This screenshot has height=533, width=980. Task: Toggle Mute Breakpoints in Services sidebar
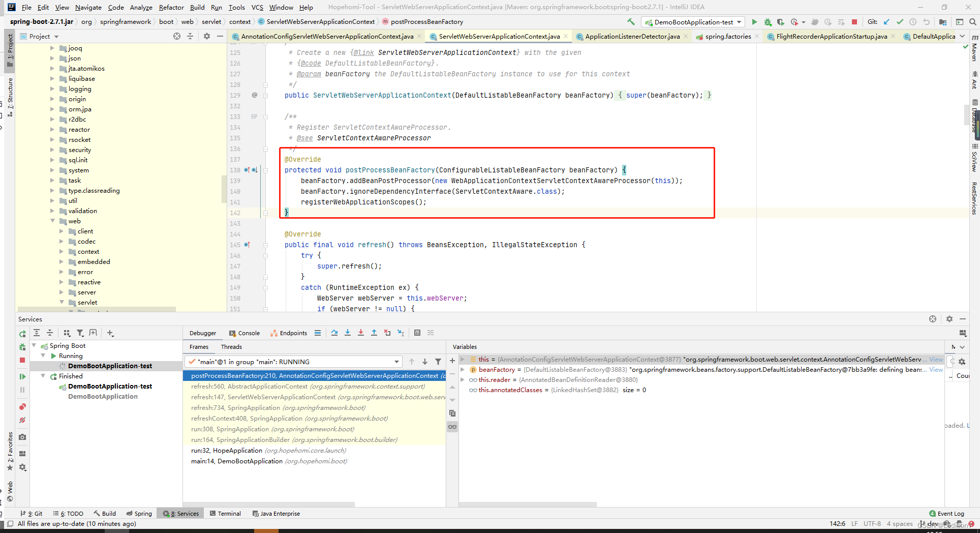[x=22, y=420]
